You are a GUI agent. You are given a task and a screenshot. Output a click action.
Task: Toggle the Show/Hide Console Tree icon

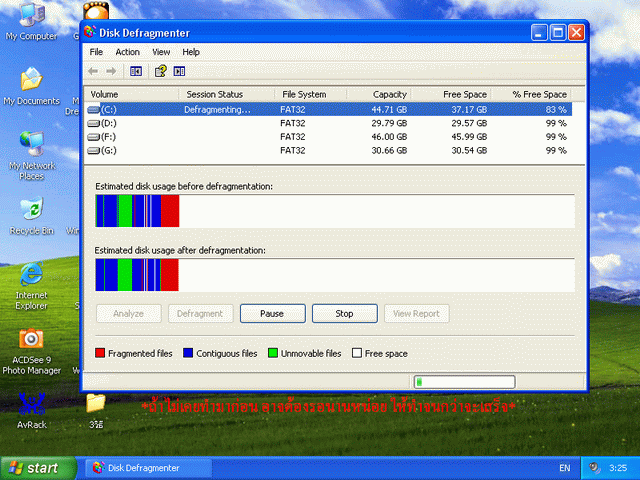point(136,71)
